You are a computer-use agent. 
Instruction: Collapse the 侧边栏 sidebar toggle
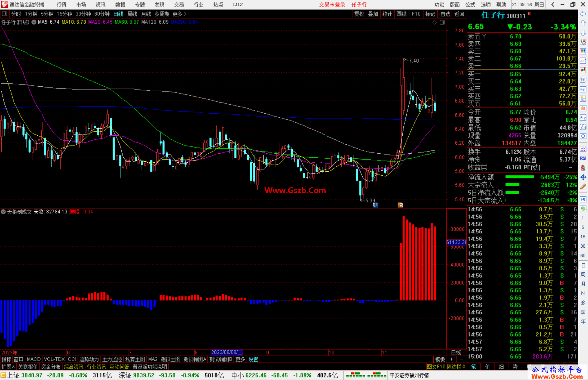point(456,367)
